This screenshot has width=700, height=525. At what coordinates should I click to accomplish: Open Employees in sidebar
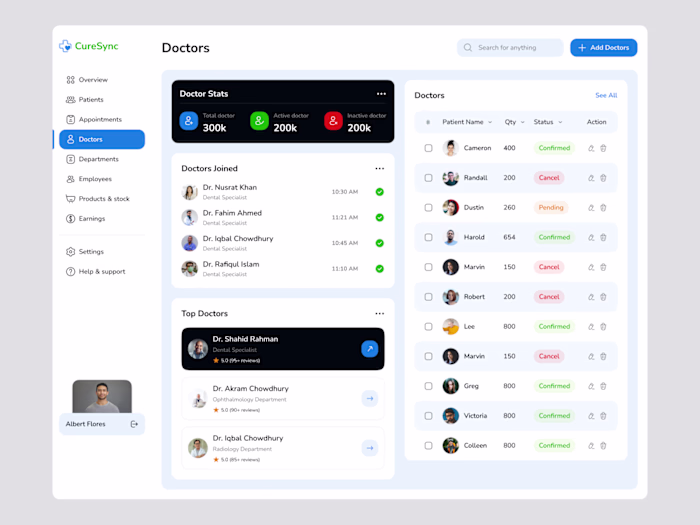tap(102, 179)
